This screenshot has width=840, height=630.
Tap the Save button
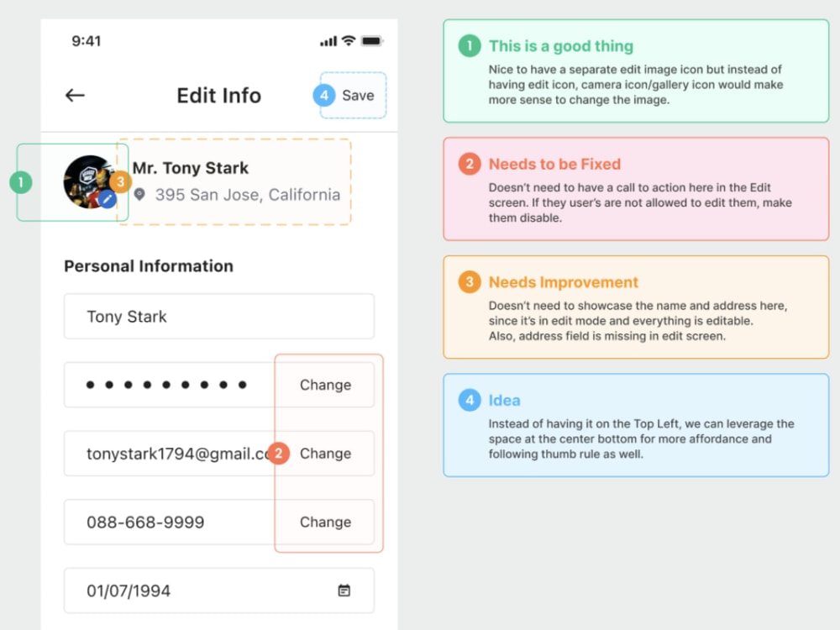tap(358, 96)
